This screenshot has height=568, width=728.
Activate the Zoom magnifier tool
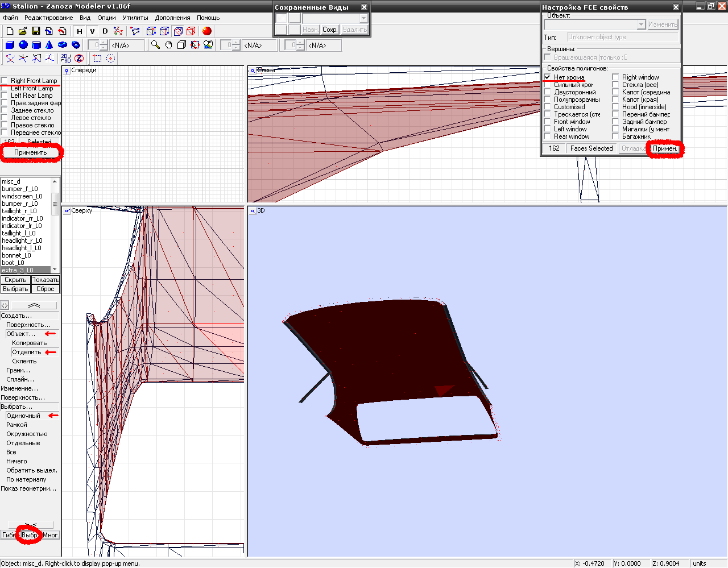[155, 45]
